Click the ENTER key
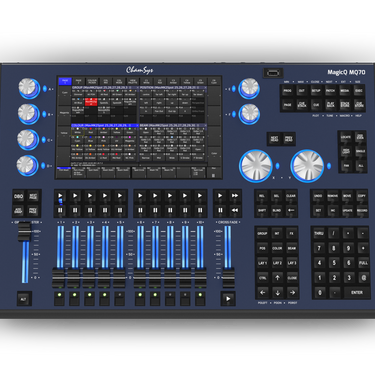Screen dimensions: 375x375 point(357,293)
